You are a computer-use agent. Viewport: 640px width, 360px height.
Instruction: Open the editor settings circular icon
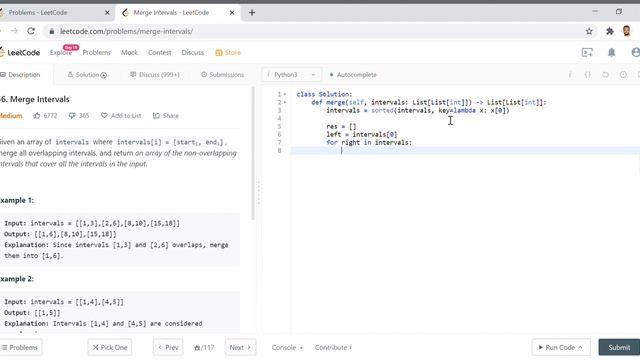coord(623,75)
